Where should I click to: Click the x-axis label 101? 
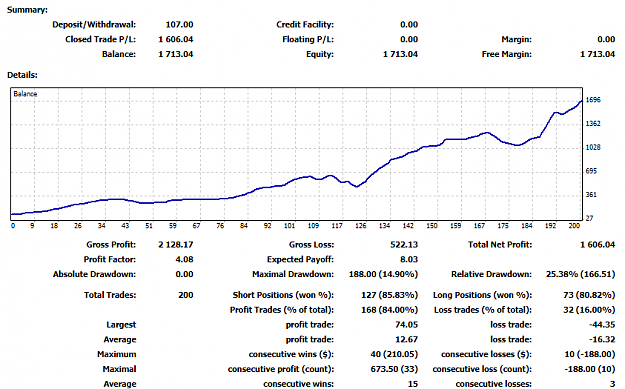coord(289,226)
